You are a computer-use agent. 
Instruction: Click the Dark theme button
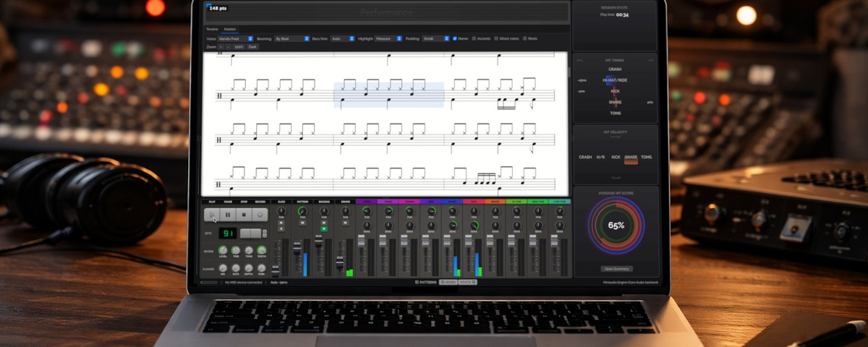tap(252, 46)
